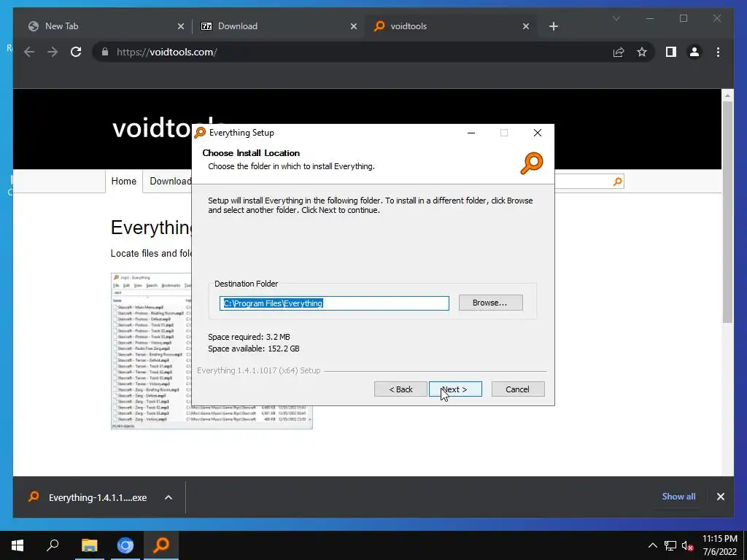Click the Everything installer taskbar icon

click(x=161, y=545)
